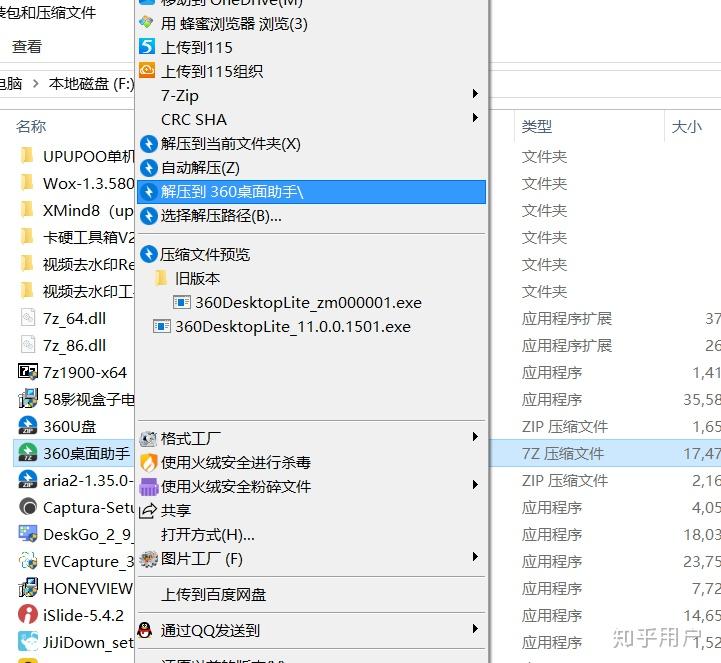Screen dimensions: 721x663
Task: Click the JiJiDown_setup file icon
Action: 28,641
